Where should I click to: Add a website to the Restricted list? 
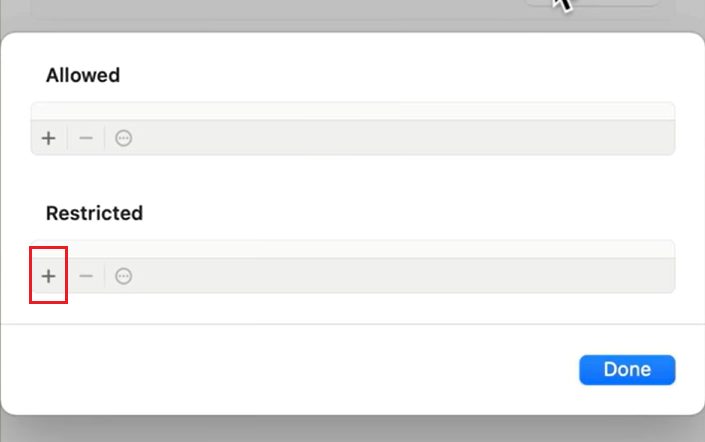pos(48,276)
